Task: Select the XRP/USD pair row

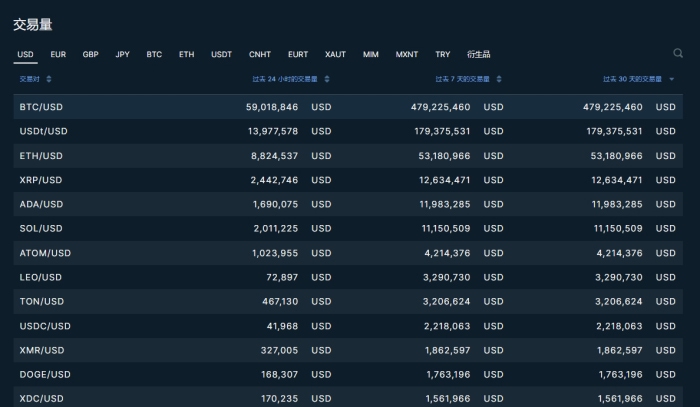Action: [x=41, y=180]
